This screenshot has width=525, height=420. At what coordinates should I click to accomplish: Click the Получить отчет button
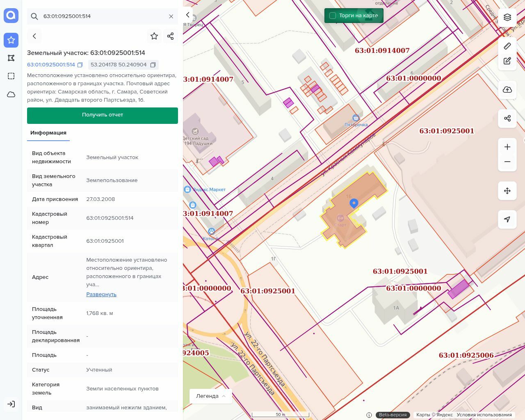point(103,115)
